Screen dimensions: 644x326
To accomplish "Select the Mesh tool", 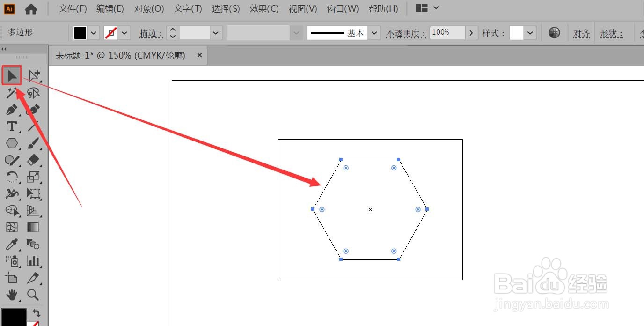I will 12,228.
